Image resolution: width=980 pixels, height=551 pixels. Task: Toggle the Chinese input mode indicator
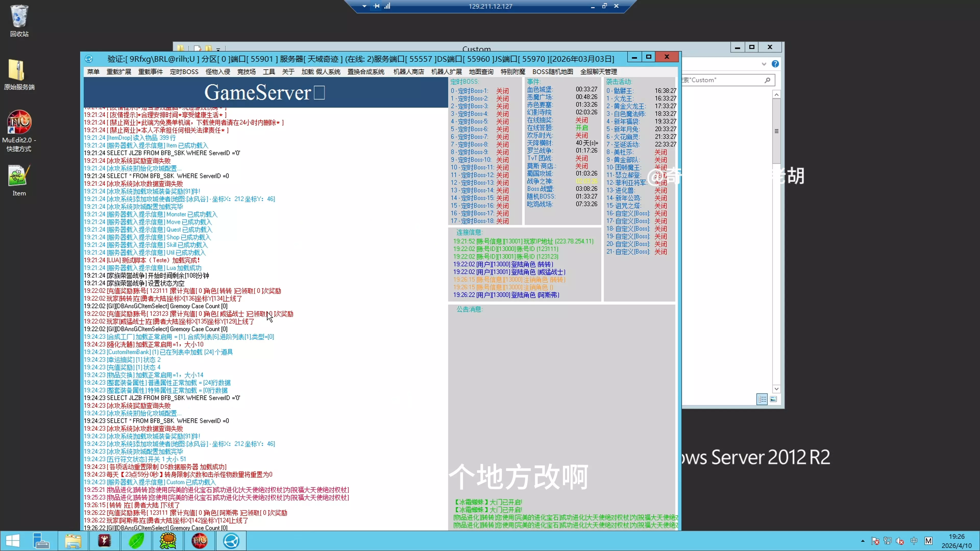click(914, 541)
